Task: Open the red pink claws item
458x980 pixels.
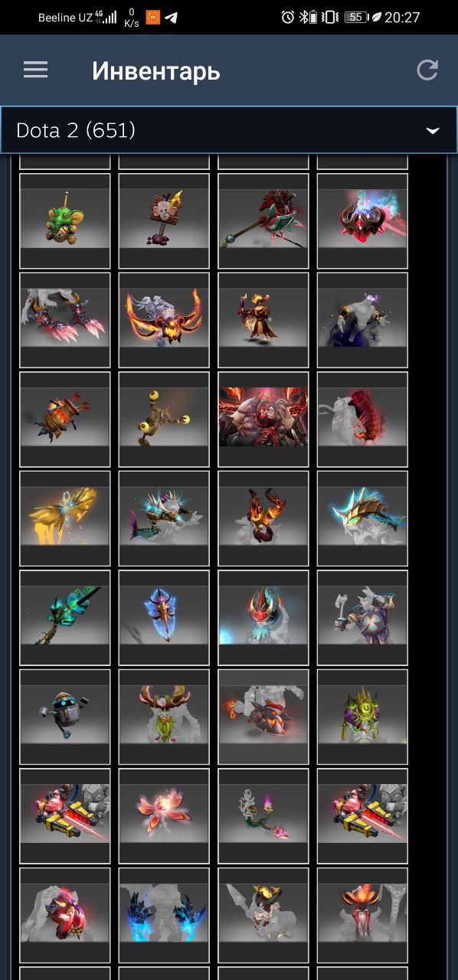Action: (x=65, y=320)
